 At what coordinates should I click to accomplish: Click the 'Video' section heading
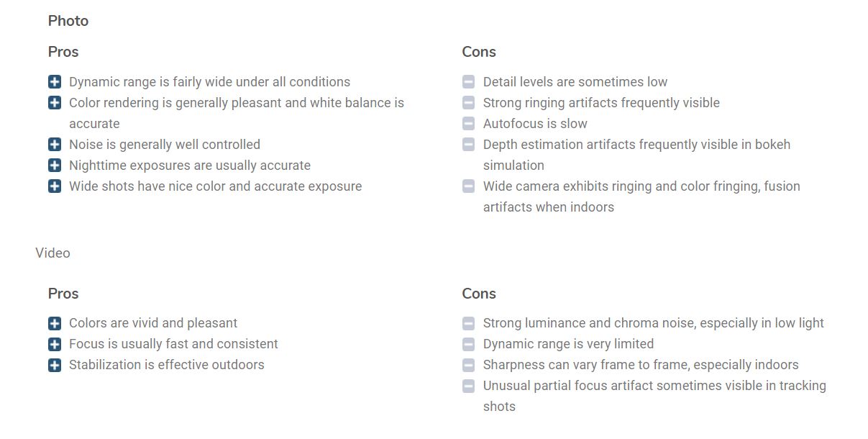click(x=52, y=253)
